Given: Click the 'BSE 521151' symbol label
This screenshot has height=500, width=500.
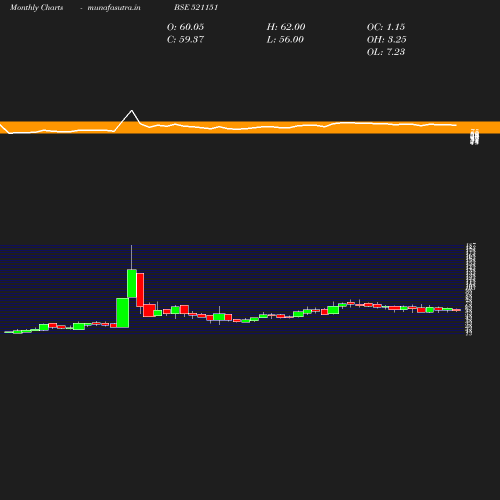Looking at the screenshot, I should pos(196,7).
